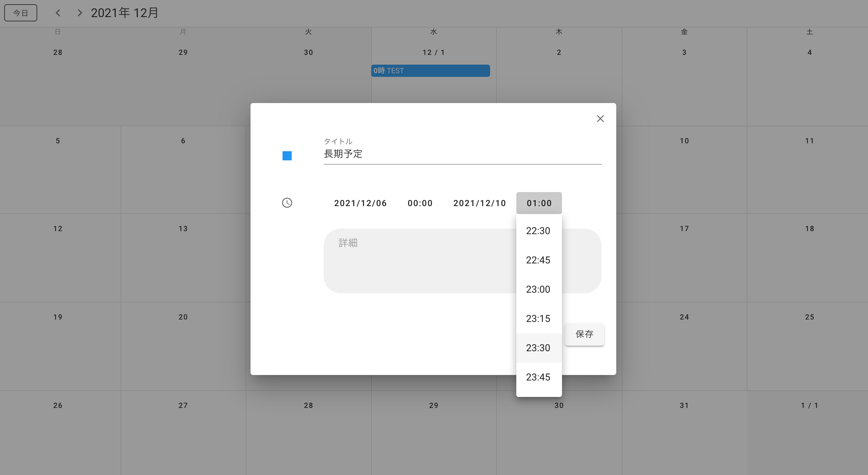Open the 2021/12/10 end date picker
This screenshot has width=868, height=475.
[x=479, y=203]
